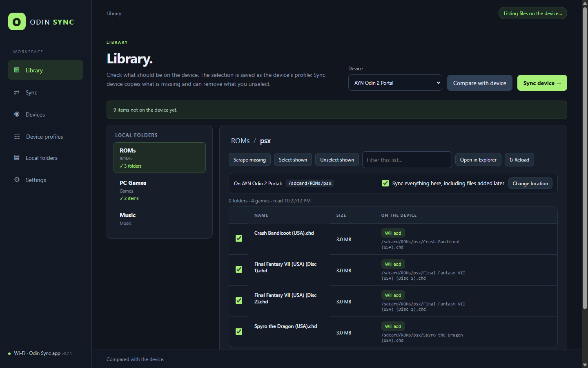Click the page vertical scrollbar thumb

tap(585, 159)
